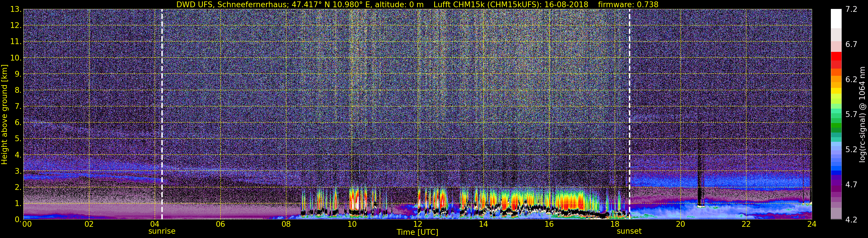Click the red section of the colorbar
Screen dimensions: 868x238
836,60
